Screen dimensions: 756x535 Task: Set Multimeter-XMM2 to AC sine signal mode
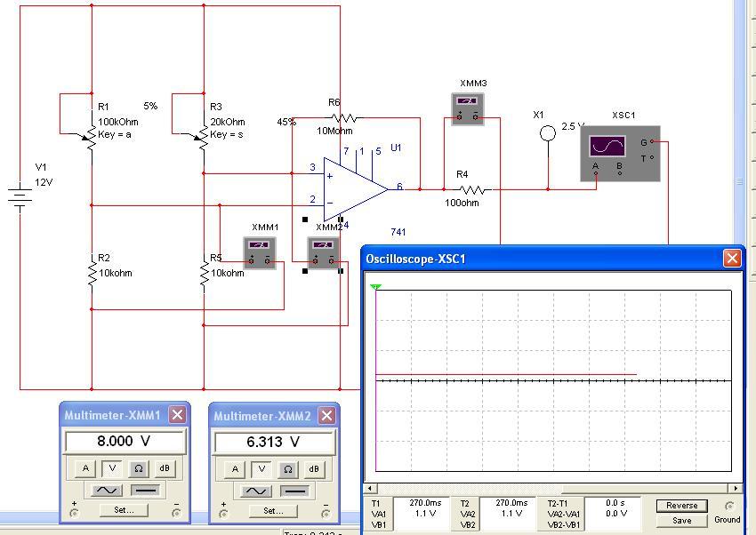point(256,491)
